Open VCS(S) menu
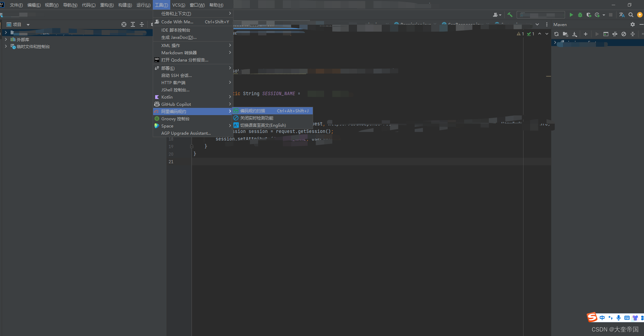Viewport: 644px width, 336px height. pyautogui.click(x=179, y=5)
